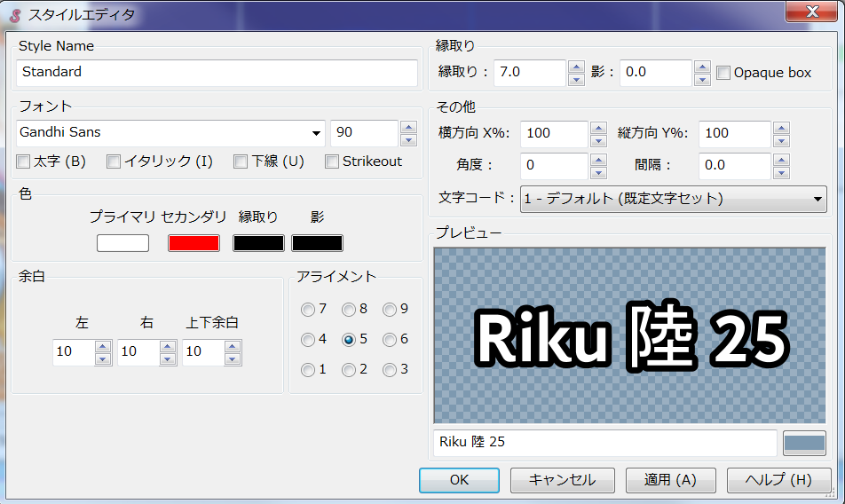
Task: Open ヘルプ (H) help
Action: pyautogui.click(x=778, y=480)
